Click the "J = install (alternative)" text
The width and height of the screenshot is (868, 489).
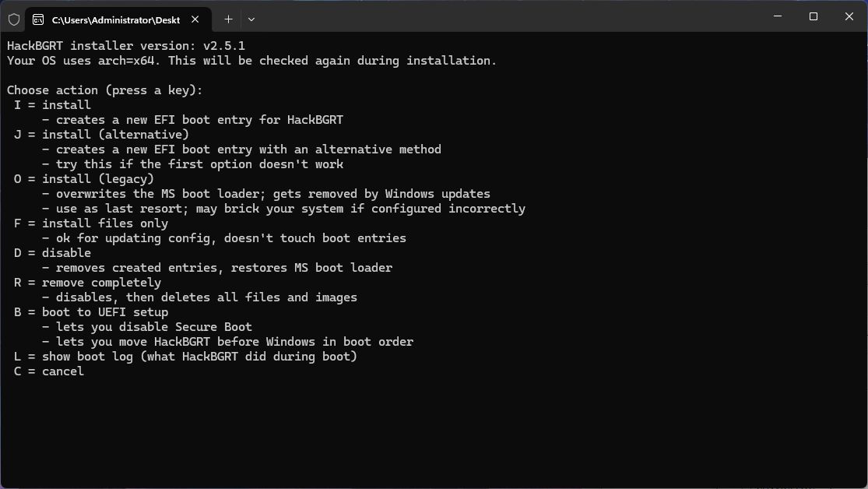point(101,135)
